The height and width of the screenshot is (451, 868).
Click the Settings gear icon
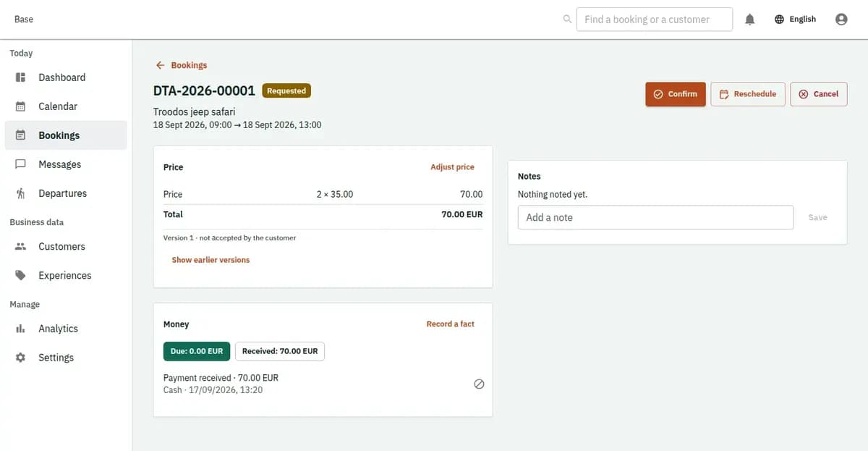coord(21,358)
